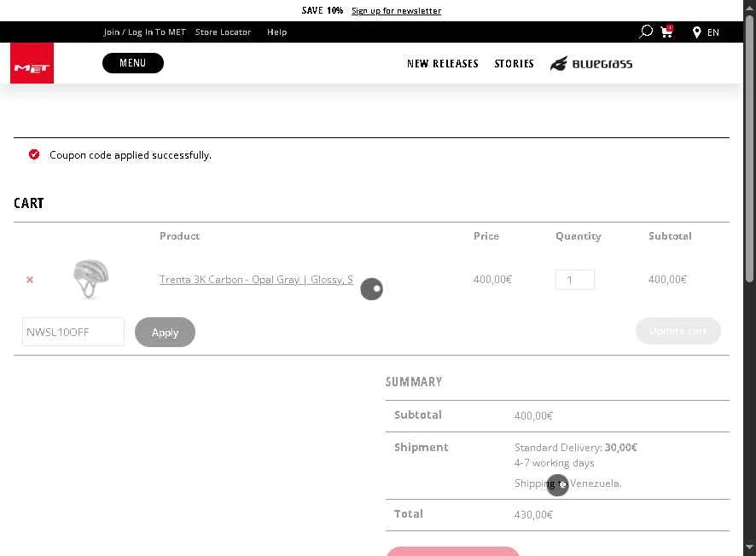756x556 pixels.
Task: Click the summary subtotal 400,00€ value
Action: (x=533, y=415)
